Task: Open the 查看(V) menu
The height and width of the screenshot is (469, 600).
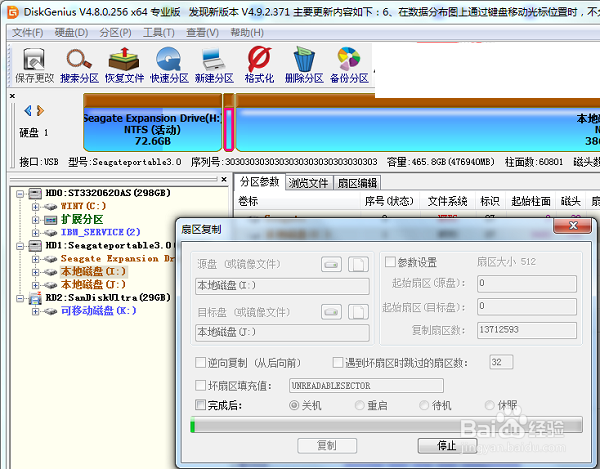Action: tap(202, 33)
